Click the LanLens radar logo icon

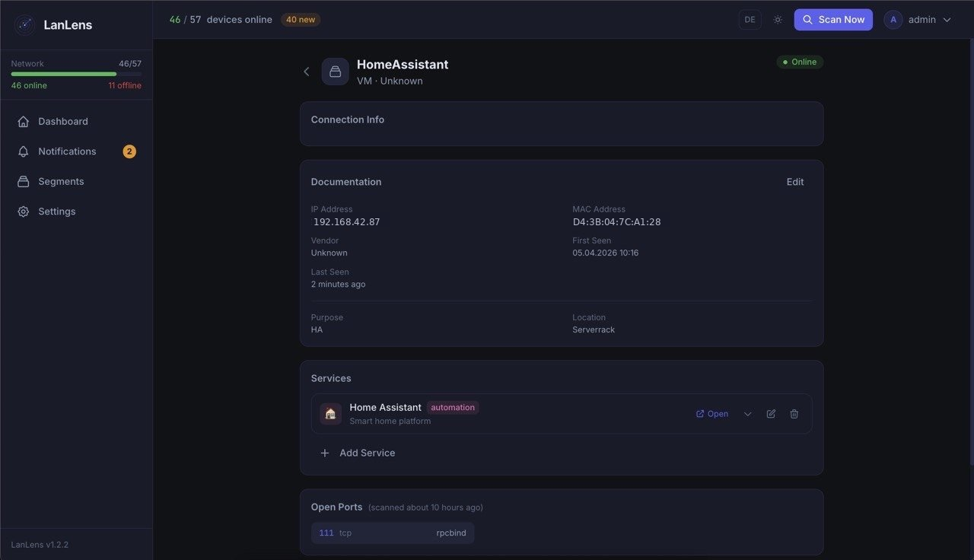(x=25, y=25)
